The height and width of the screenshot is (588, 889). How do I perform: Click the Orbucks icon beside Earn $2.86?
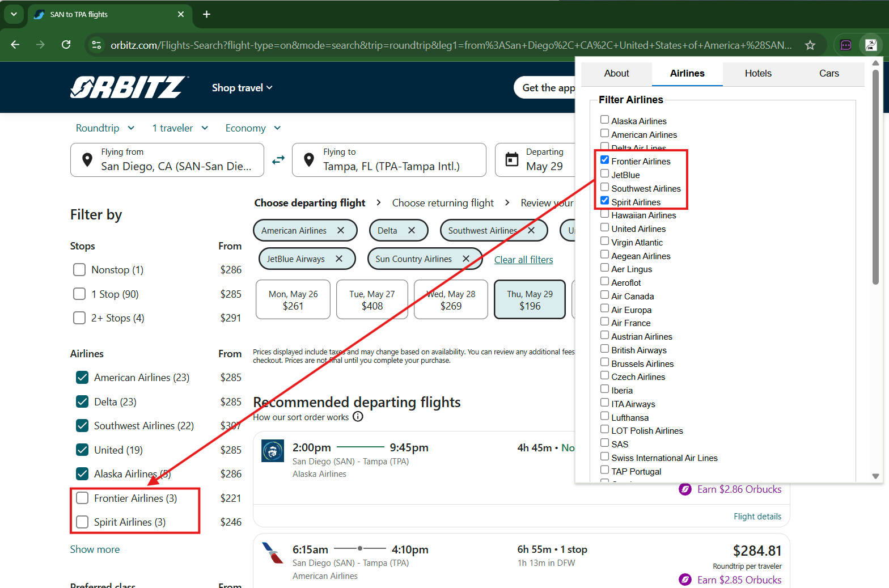click(x=685, y=489)
